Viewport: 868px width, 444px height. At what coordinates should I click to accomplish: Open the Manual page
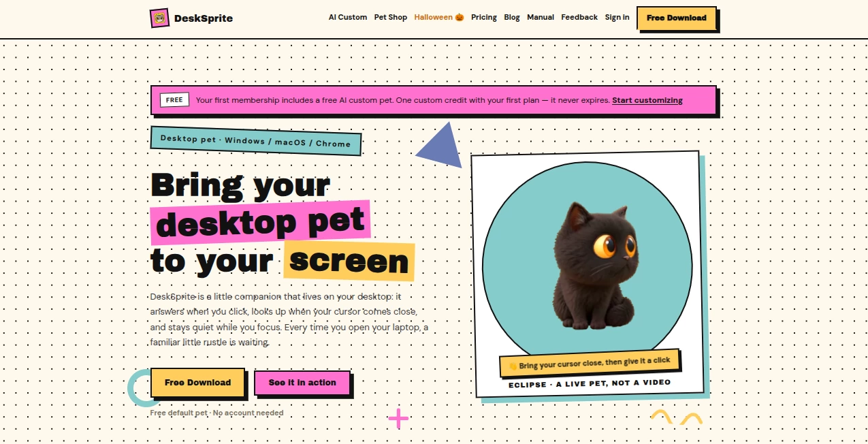point(541,17)
